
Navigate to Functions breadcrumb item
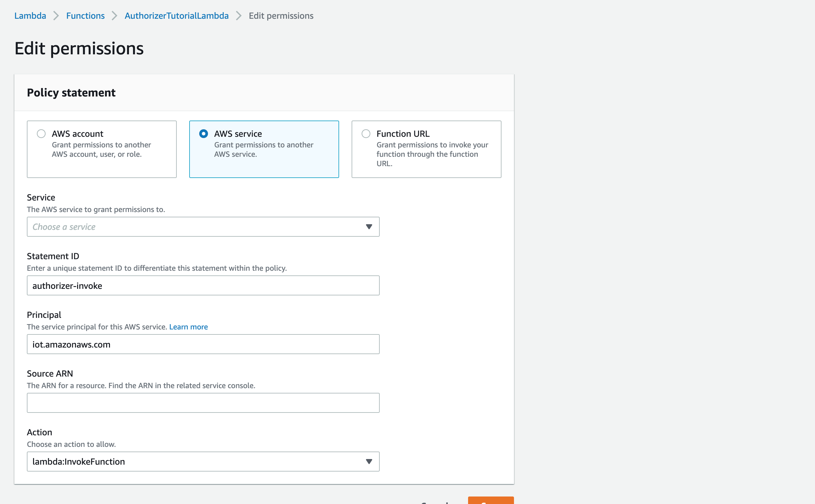(85, 16)
